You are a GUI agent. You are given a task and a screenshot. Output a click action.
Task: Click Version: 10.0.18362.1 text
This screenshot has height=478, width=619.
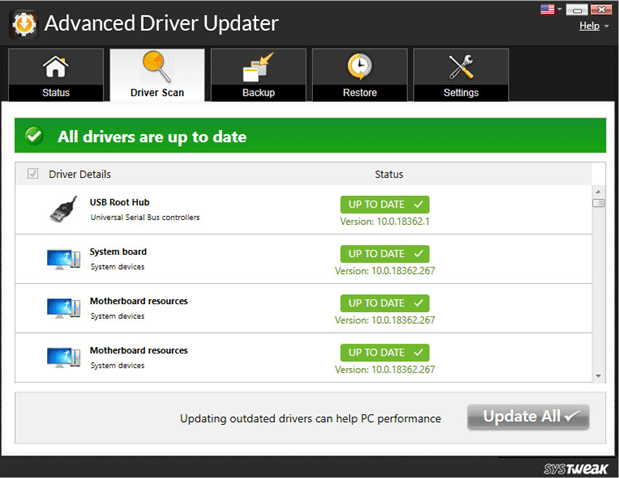(x=385, y=221)
